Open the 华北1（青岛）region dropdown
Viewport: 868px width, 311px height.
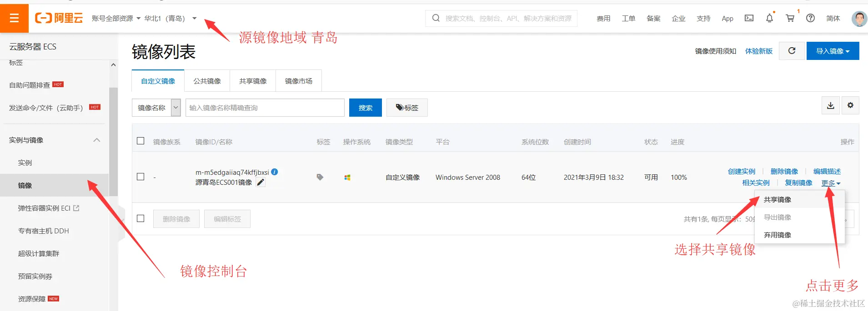[170, 19]
